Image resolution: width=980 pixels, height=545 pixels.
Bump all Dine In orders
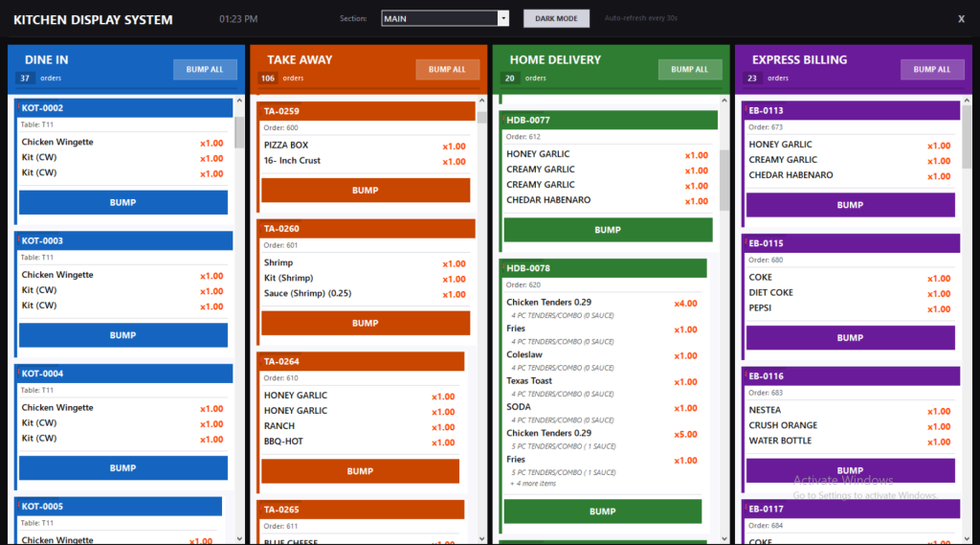205,70
